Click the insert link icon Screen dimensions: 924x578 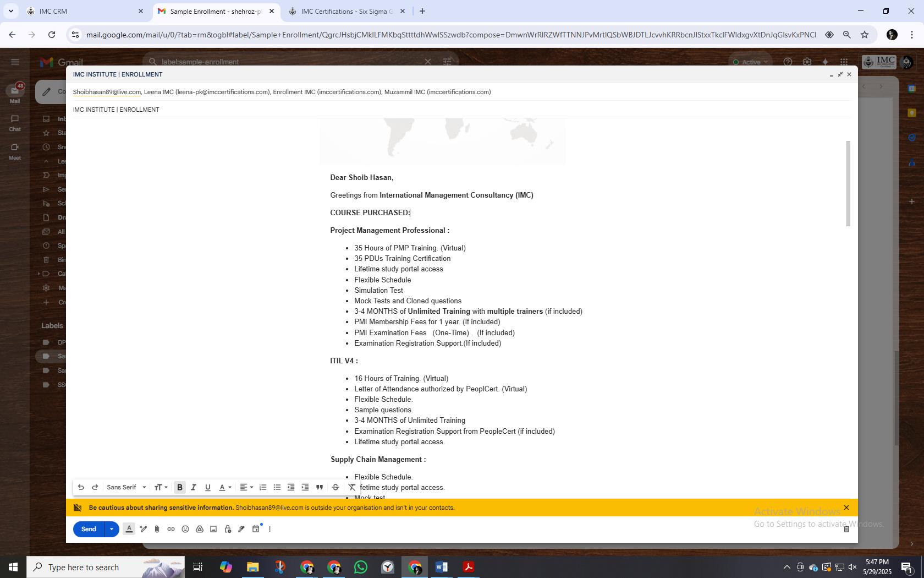[x=171, y=529]
